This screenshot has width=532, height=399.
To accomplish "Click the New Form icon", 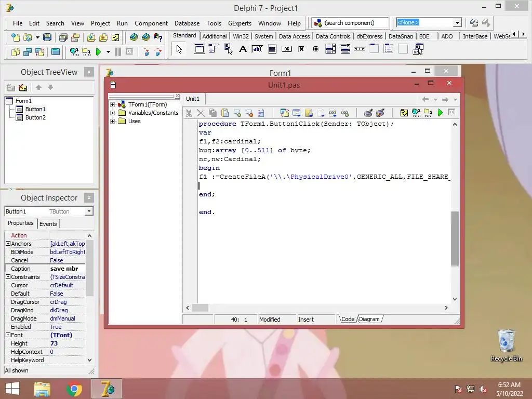I will (x=55, y=52).
